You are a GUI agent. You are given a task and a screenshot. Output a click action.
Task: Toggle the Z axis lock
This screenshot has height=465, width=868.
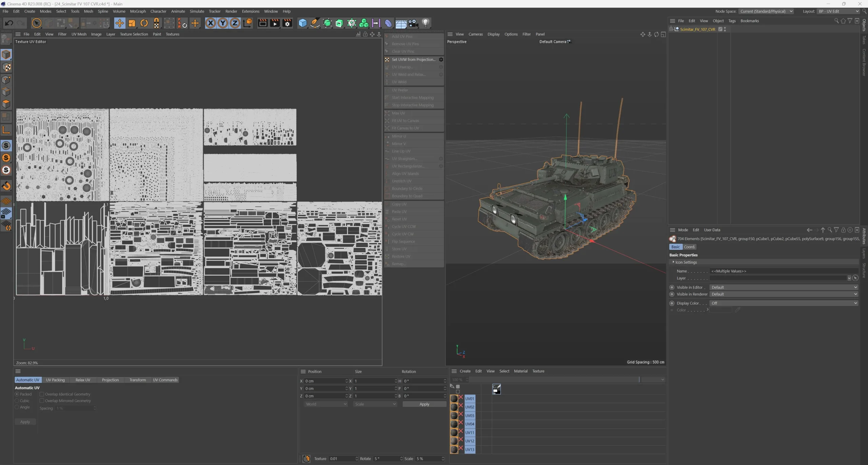pyautogui.click(x=235, y=23)
